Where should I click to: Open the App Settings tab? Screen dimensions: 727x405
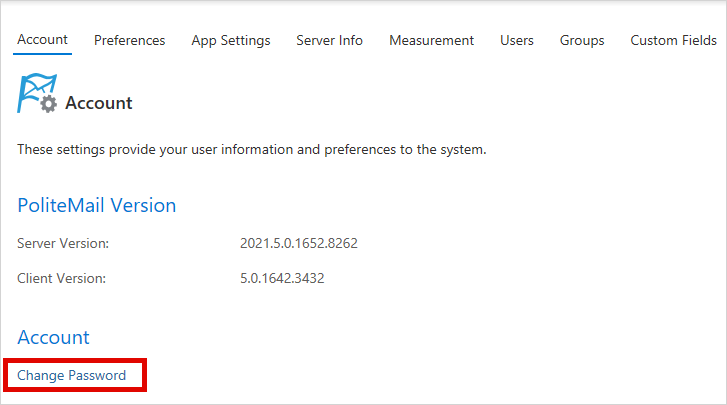[x=231, y=40]
